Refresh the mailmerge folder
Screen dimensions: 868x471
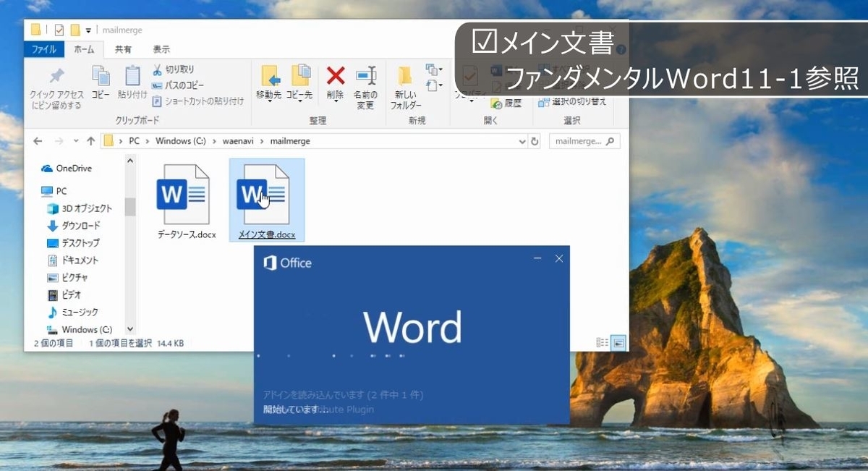click(535, 142)
